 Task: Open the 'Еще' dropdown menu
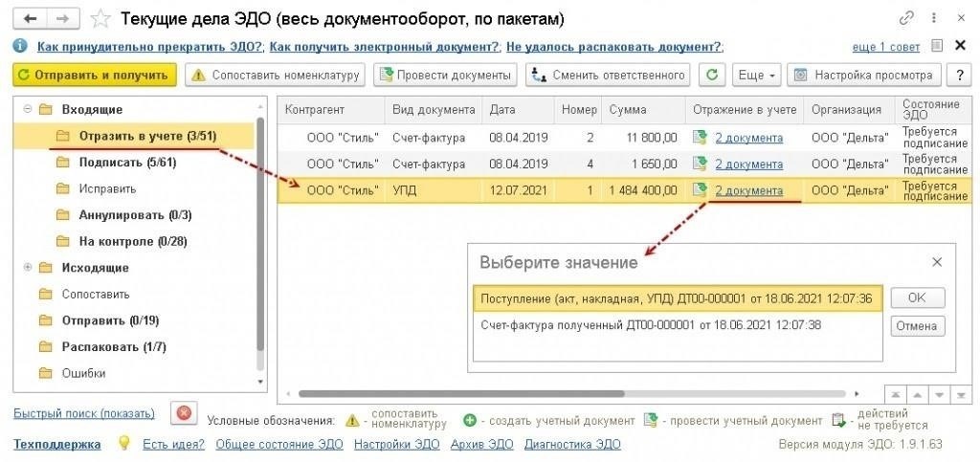click(756, 75)
